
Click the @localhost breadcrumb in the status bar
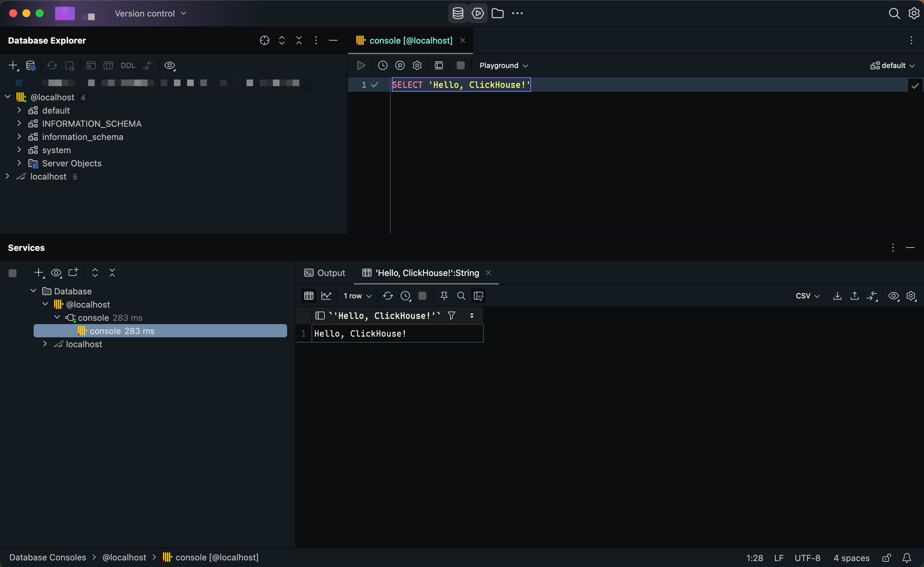124,558
